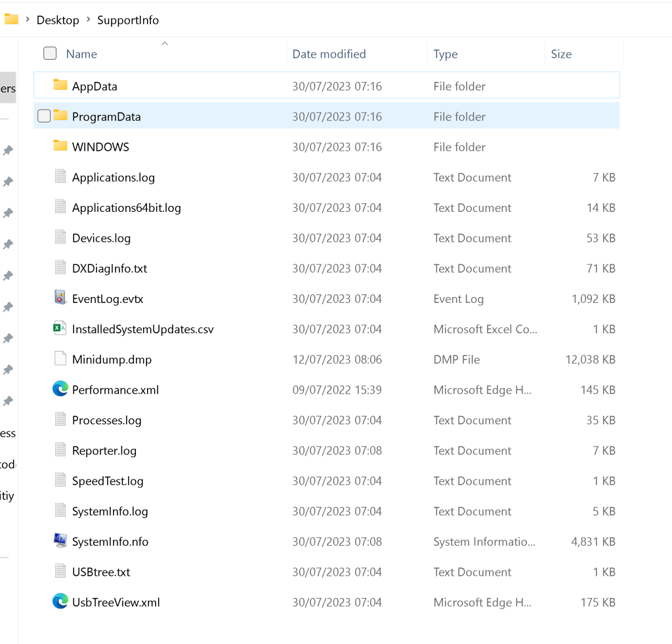Click the 1,092 KB size cell

[593, 299]
